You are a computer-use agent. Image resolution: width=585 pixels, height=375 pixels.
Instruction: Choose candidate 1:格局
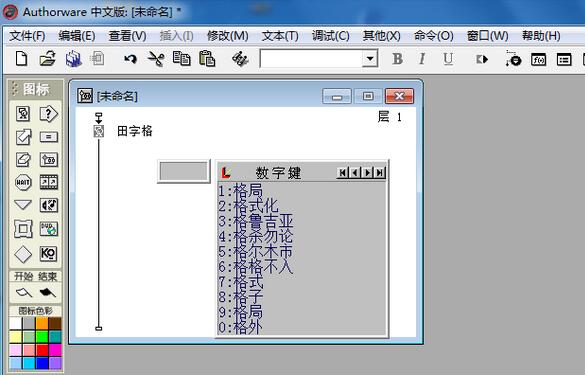click(240, 191)
